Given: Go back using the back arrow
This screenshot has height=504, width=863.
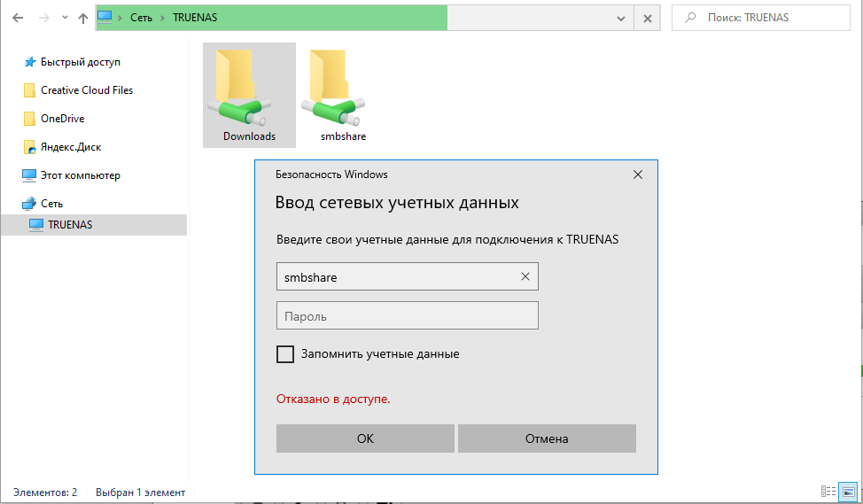Looking at the screenshot, I should 18,18.
